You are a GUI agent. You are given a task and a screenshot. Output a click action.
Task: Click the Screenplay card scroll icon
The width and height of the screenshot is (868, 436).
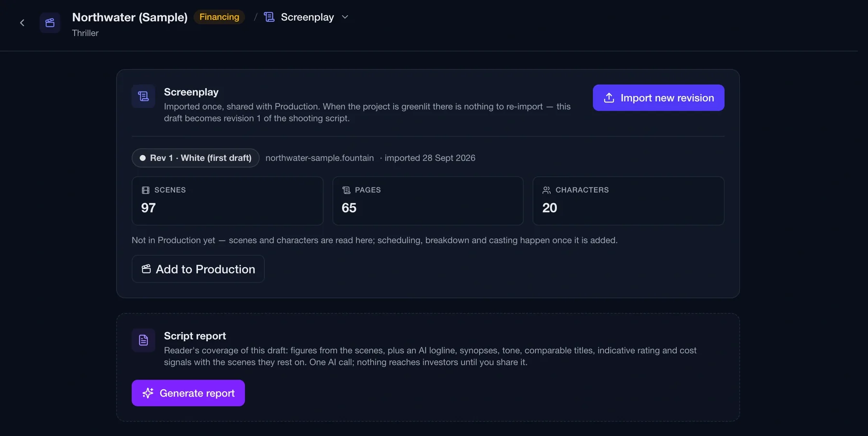143,96
